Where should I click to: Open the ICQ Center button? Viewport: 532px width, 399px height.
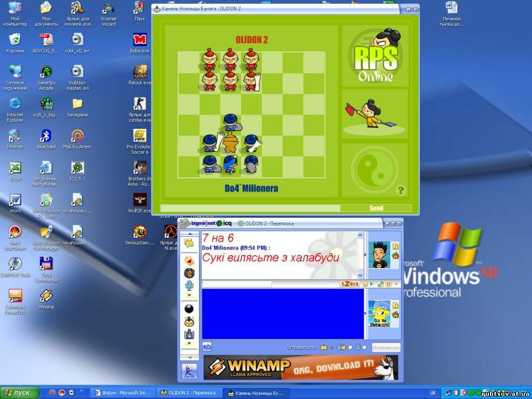[x=189, y=371]
